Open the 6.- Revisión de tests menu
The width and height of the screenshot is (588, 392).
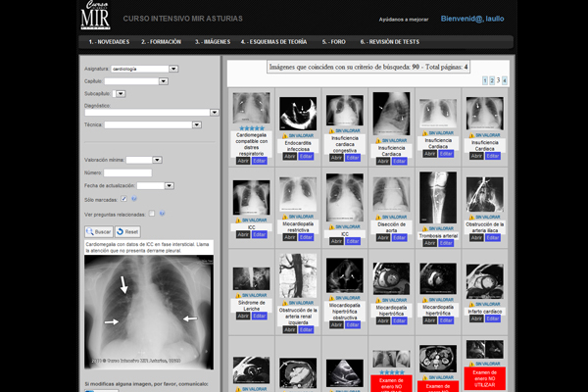click(x=390, y=42)
